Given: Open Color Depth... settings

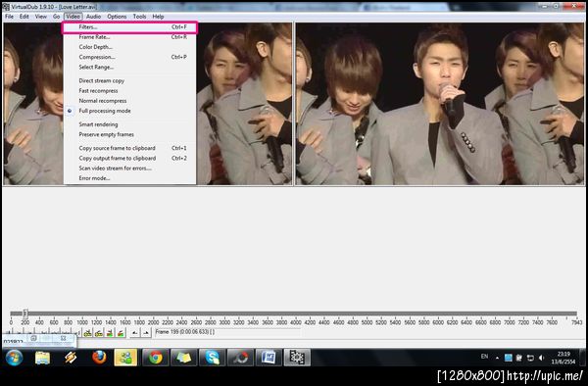Looking at the screenshot, I should click(129, 47).
